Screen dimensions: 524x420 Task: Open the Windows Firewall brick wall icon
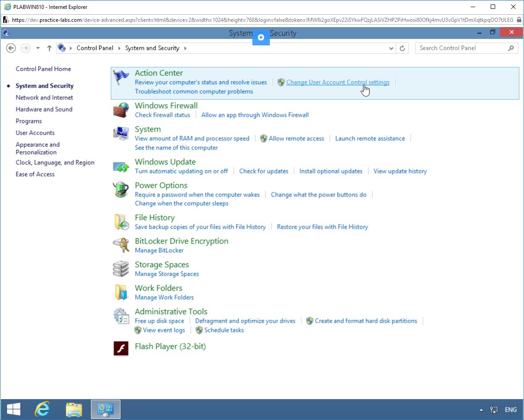point(120,110)
